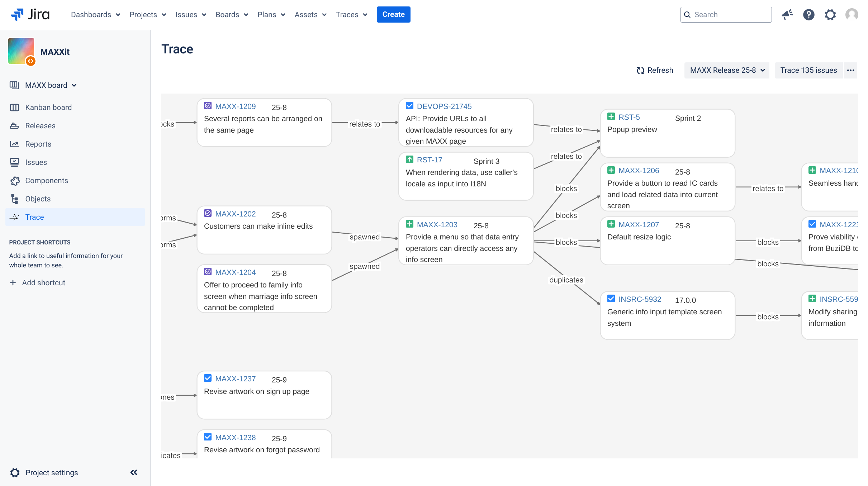Screen dimensions: 868x486
Task: Open Kanban board in sidebar
Action: (x=75, y=108)
